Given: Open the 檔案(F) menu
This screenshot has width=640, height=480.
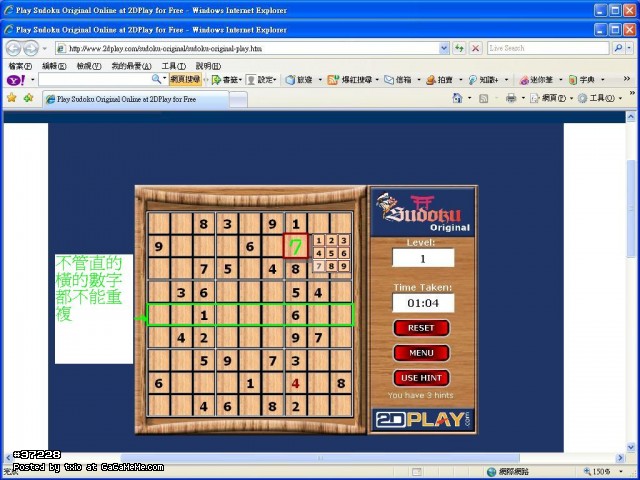Looking at the screenshot, I should pyautogui.click(x=20, y=66).
